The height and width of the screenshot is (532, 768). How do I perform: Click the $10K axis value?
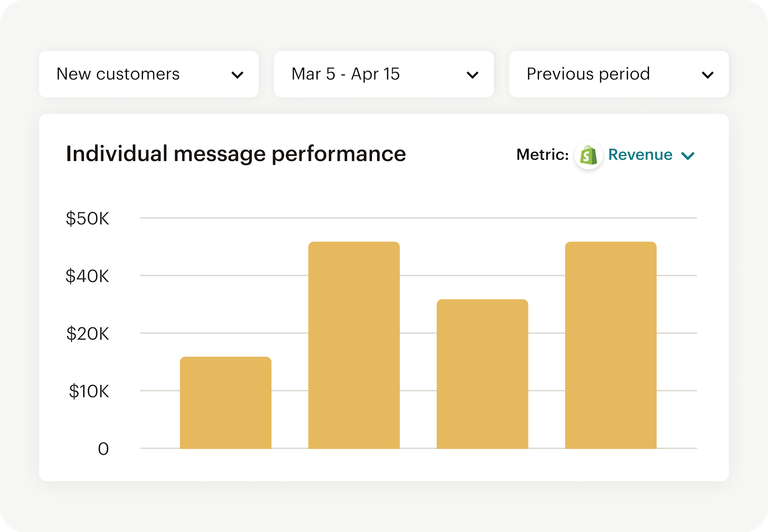tap(89, 392)
